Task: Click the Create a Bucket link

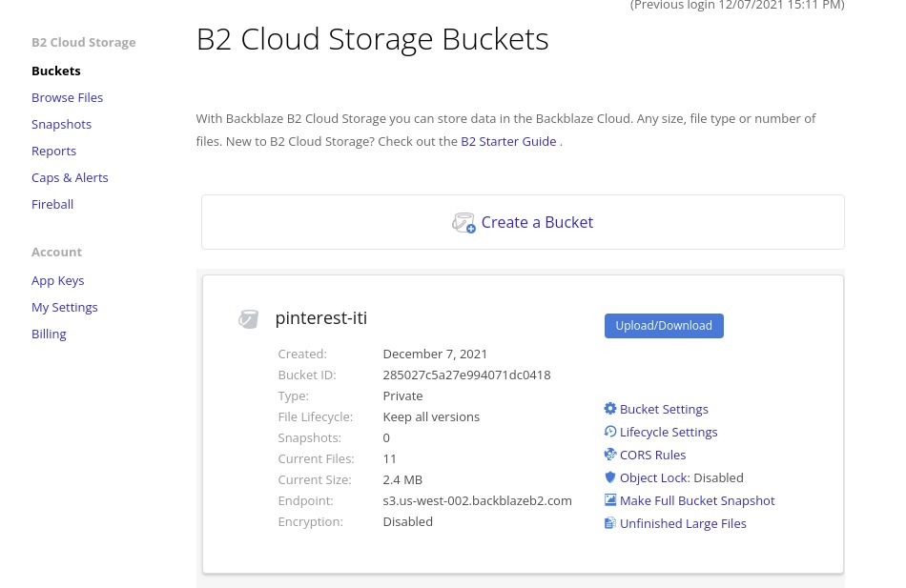Action: pos(537,222)
